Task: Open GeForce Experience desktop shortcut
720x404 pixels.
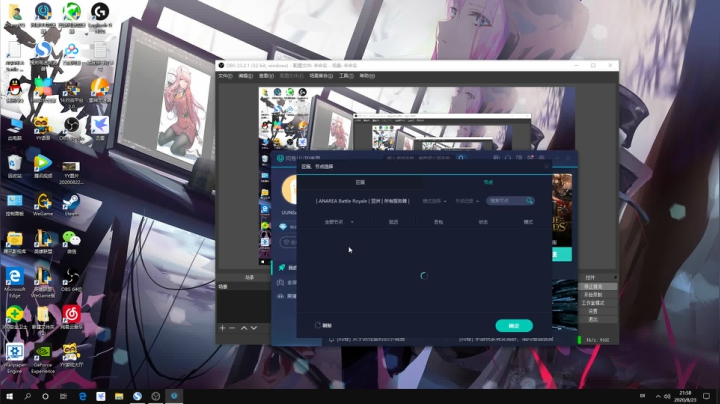Action: [x=43, y=356]
